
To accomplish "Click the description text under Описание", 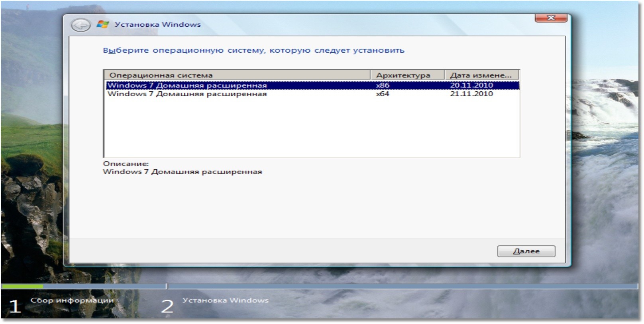I will point(183,172).
